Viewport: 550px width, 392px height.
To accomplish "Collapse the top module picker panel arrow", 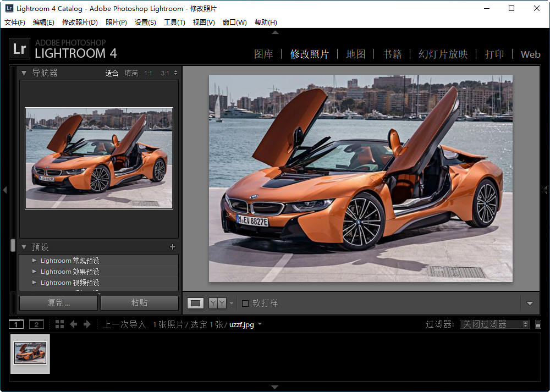I will point(276,32).
